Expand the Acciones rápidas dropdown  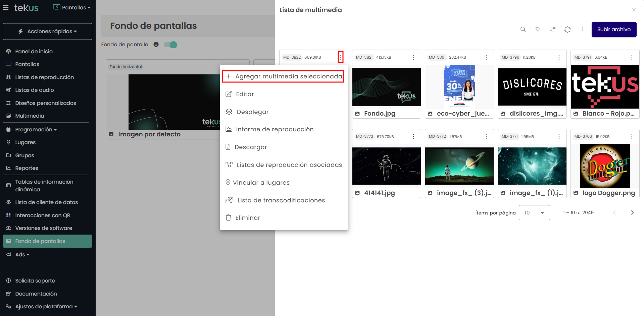point(47,31)
